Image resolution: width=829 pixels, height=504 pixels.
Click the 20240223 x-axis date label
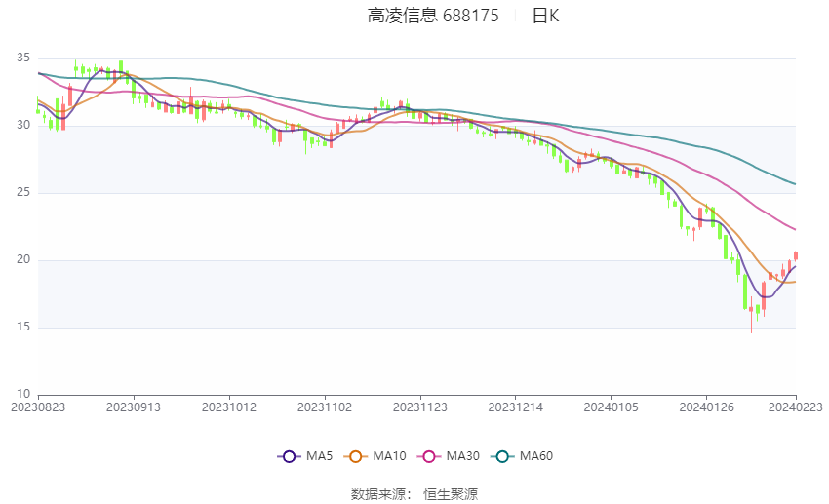tap(795, 407)
